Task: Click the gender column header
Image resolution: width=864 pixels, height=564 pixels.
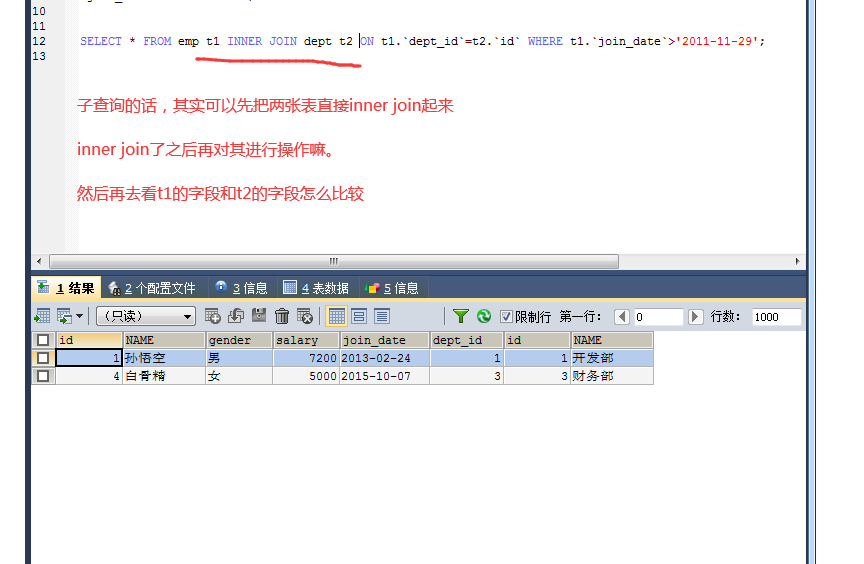Action: click(239, 340)
